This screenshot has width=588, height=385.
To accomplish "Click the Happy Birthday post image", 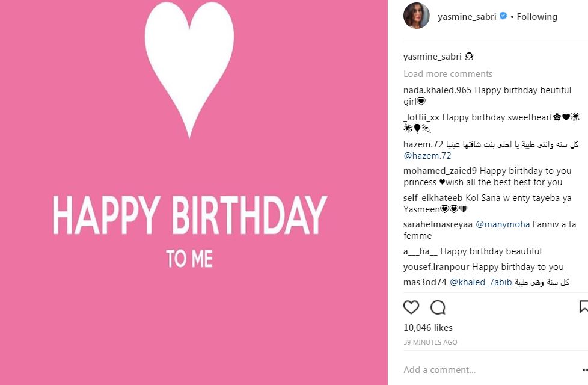I will pos(194,192).
